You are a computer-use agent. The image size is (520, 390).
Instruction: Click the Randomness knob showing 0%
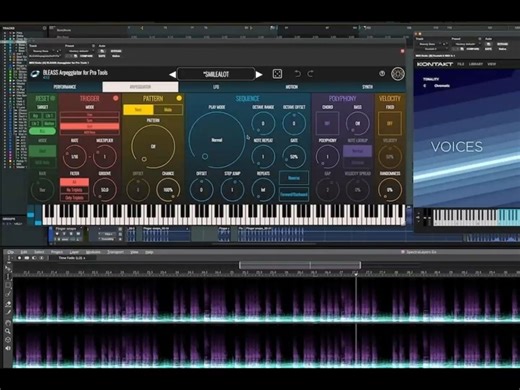pos(390,190)
